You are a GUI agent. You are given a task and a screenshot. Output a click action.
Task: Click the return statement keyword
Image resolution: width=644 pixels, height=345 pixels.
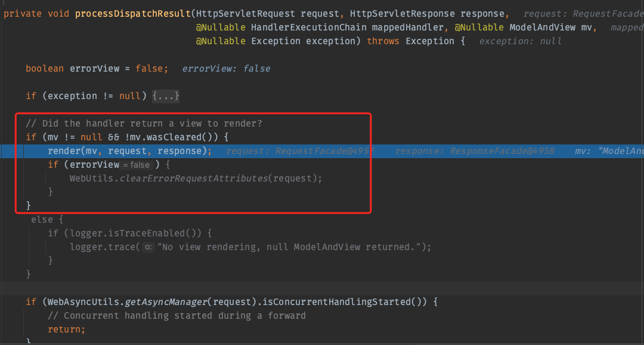coord(66,329)
